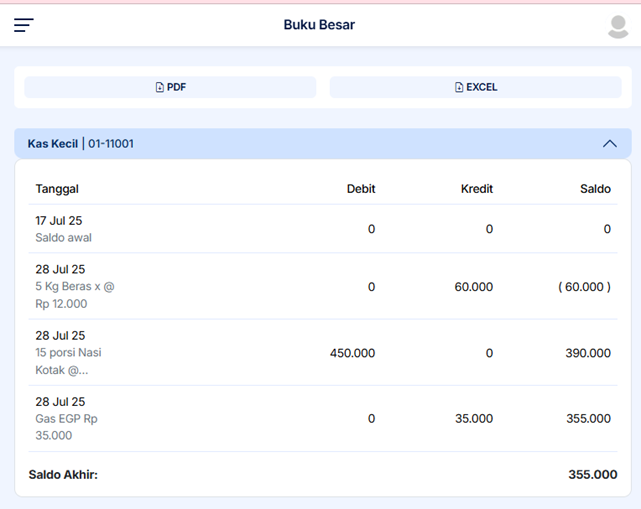Image resolution: width=641 pixels, height=509 pixels.
Task: Export the ledger to EXCEL
Action: [x=475, y=87]
